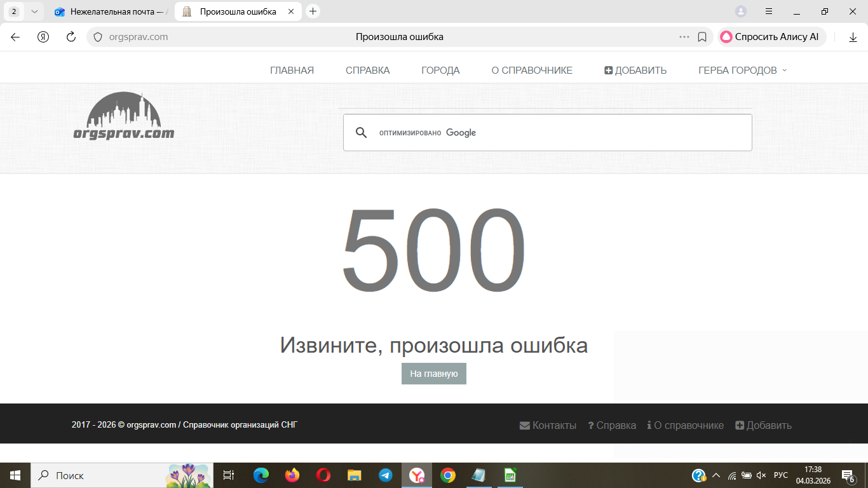This screenshot has width=868, height=488.
Task: Open the Yandex 'Я' home button
Action: pyautogui.click(x=43, y=37)
